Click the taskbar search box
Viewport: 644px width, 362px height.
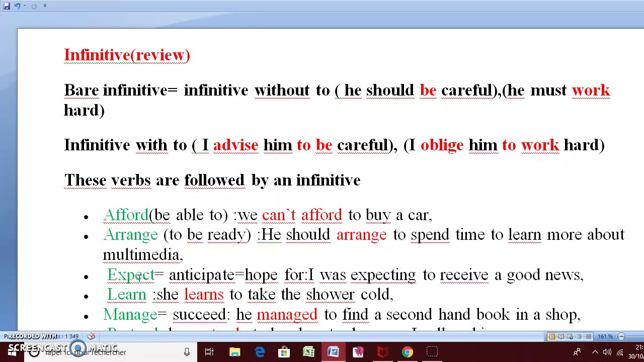coord(110,352)
